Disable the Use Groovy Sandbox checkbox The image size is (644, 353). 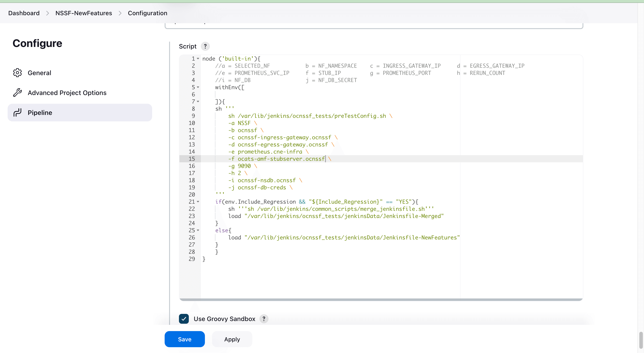[x=184, y=319]
